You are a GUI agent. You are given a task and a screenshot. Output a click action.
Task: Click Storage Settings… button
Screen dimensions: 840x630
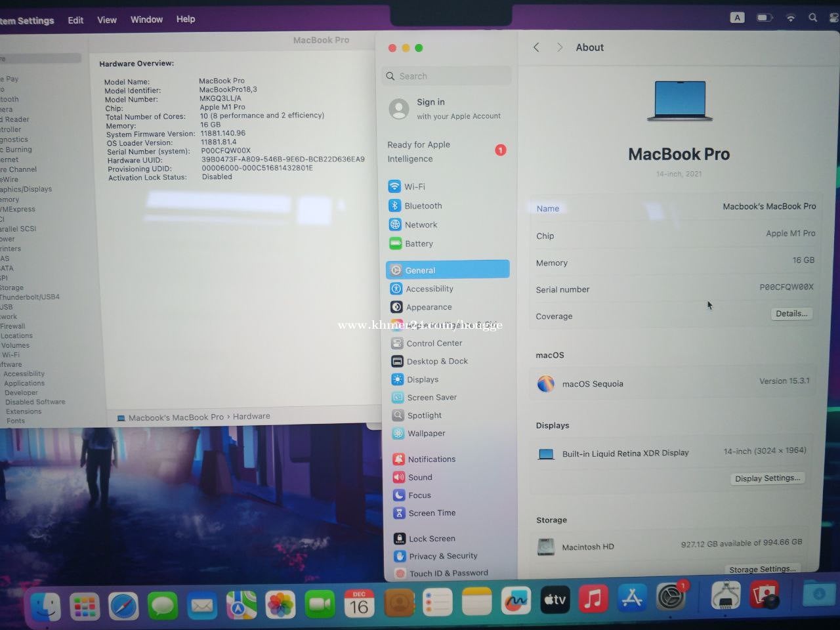click(762, 569)
